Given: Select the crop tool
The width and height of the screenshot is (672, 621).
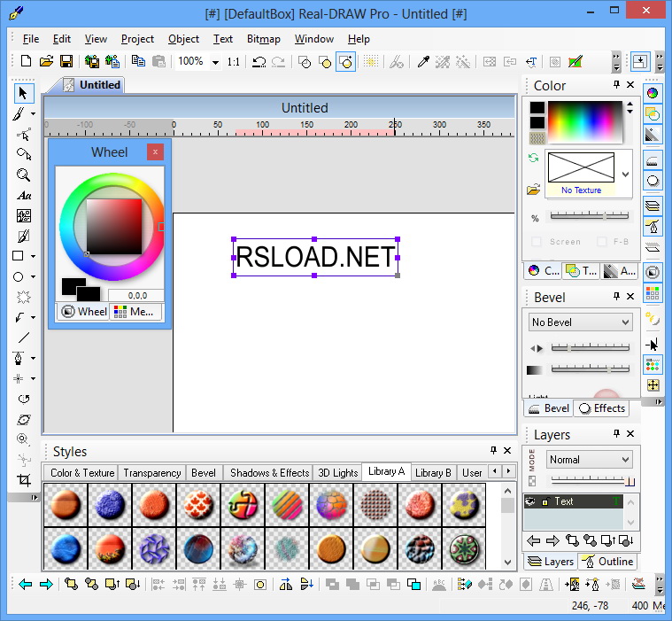Looking at the screenshot, I should click(x=24, y=480).
